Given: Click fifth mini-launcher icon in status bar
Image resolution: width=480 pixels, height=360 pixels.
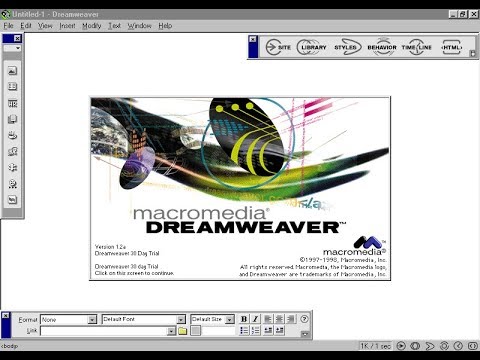Looking at the screenshot, I should point(459,346).
